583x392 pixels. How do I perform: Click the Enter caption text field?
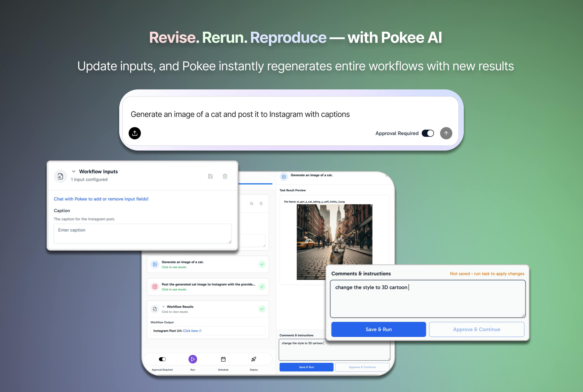point(143,233)
